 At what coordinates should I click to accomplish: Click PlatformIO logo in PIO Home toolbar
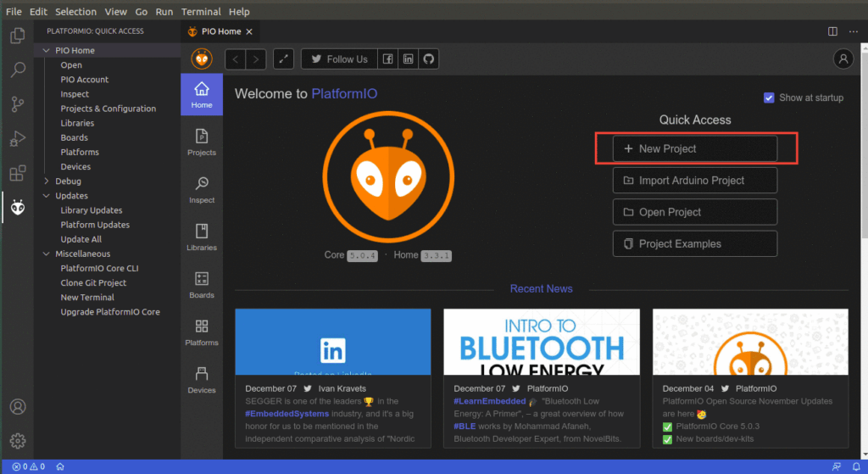[x=202, y=59]
